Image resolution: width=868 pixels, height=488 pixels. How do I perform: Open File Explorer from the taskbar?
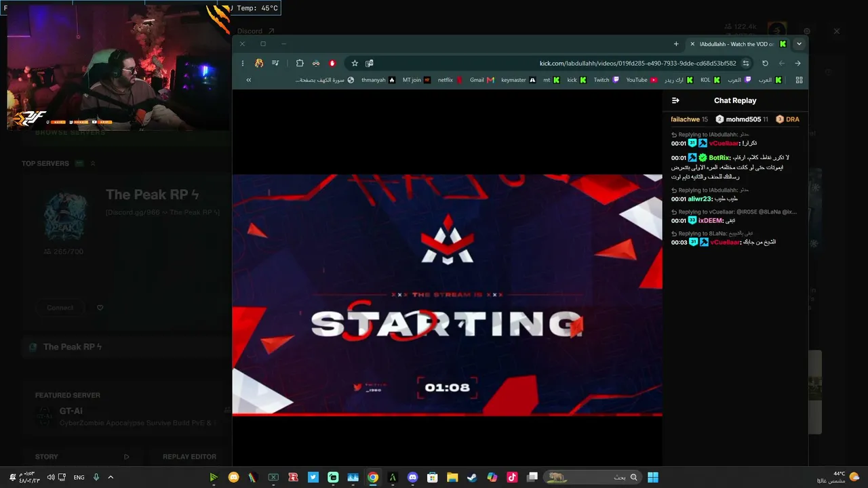tap(452, 477)
